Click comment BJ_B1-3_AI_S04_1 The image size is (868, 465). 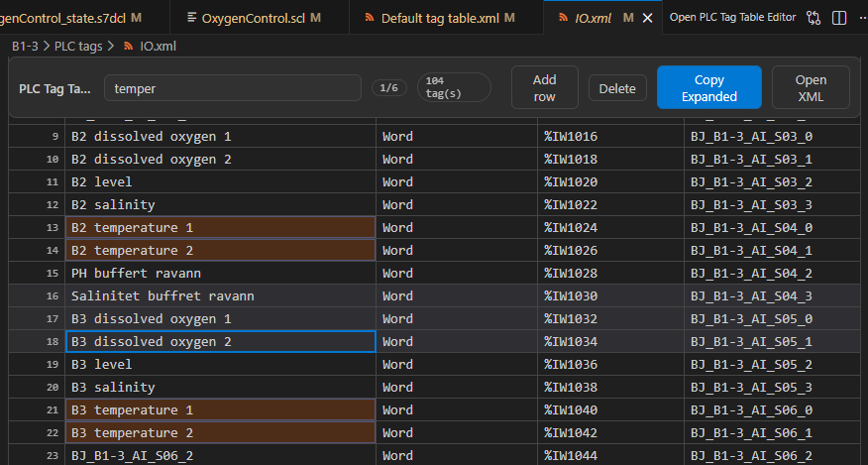pyautogui.click(x=751, y=251)
